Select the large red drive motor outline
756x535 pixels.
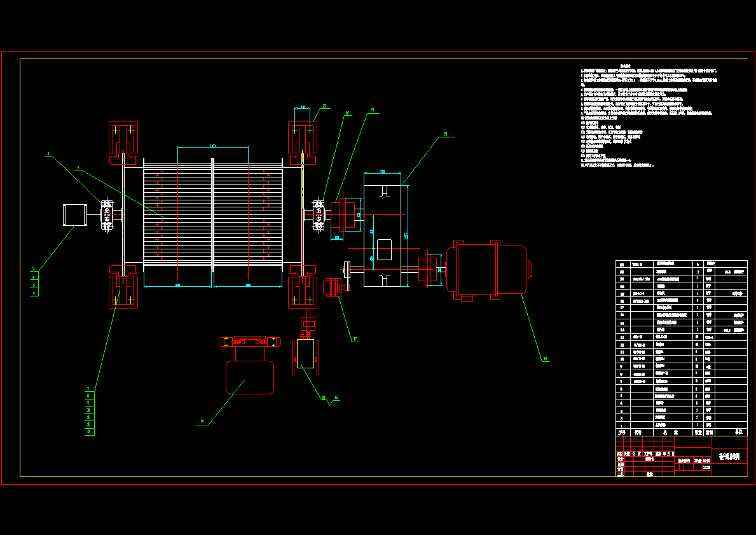coord(488,269)
